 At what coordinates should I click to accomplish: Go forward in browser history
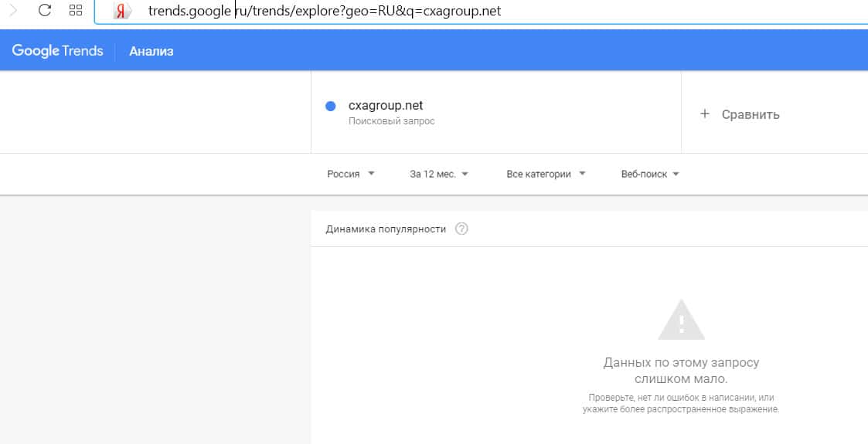click(x=12, y=11)
